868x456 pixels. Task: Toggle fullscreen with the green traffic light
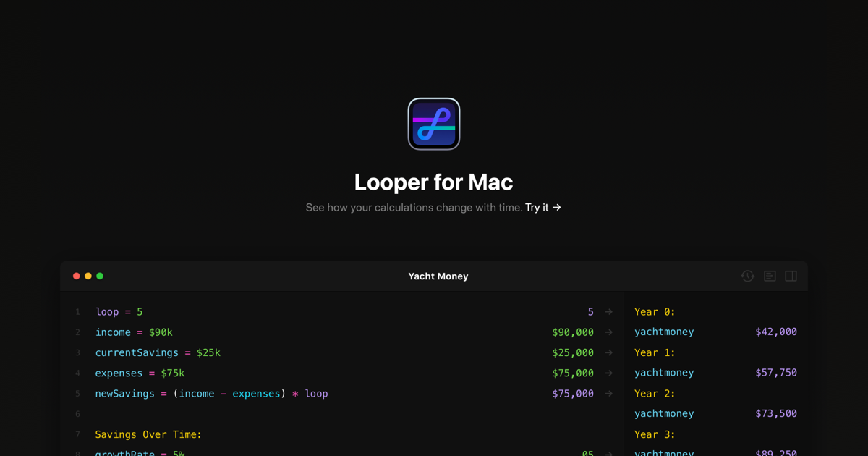99,276
